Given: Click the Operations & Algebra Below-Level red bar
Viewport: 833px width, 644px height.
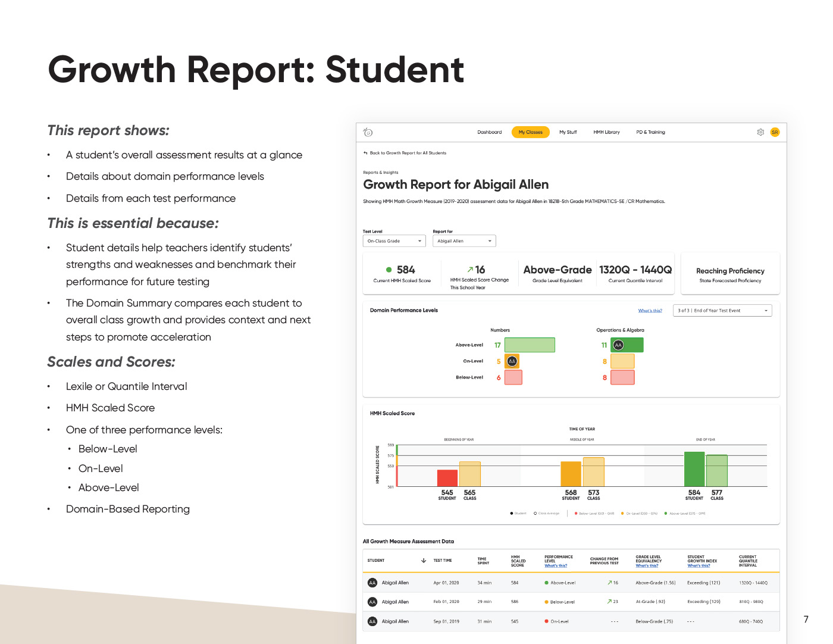Looking at the screenshot, I should point(622,377).
